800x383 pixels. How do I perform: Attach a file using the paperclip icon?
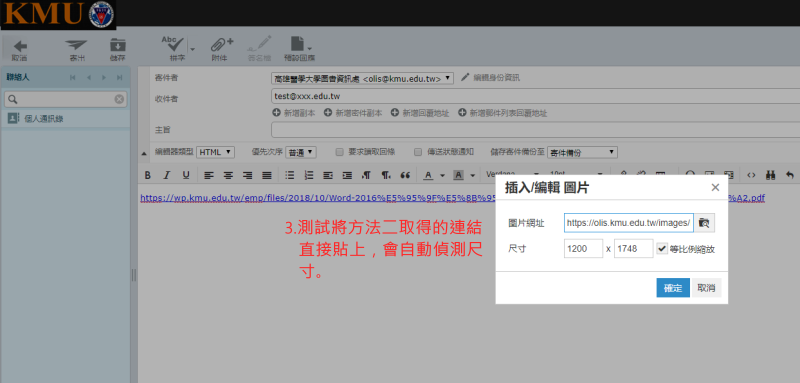[x=221, y=50]
